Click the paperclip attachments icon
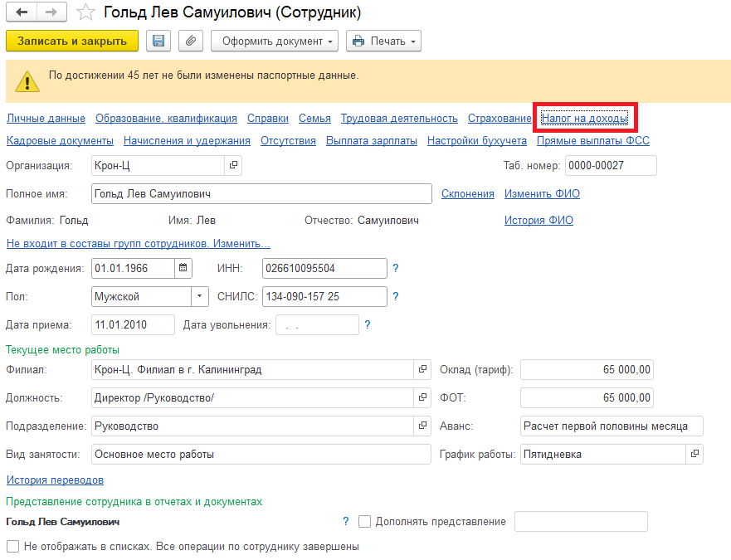The width and height of the screenshot is (731, 560). 190,41
